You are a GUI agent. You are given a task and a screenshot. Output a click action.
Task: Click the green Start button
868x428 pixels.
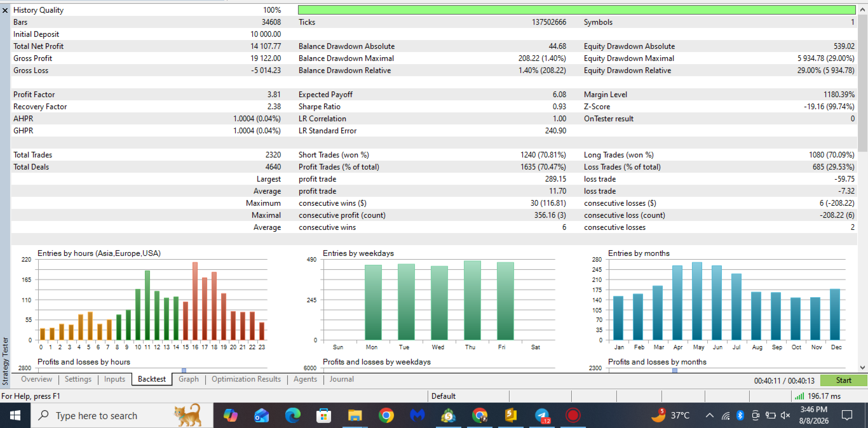point(844,380)
